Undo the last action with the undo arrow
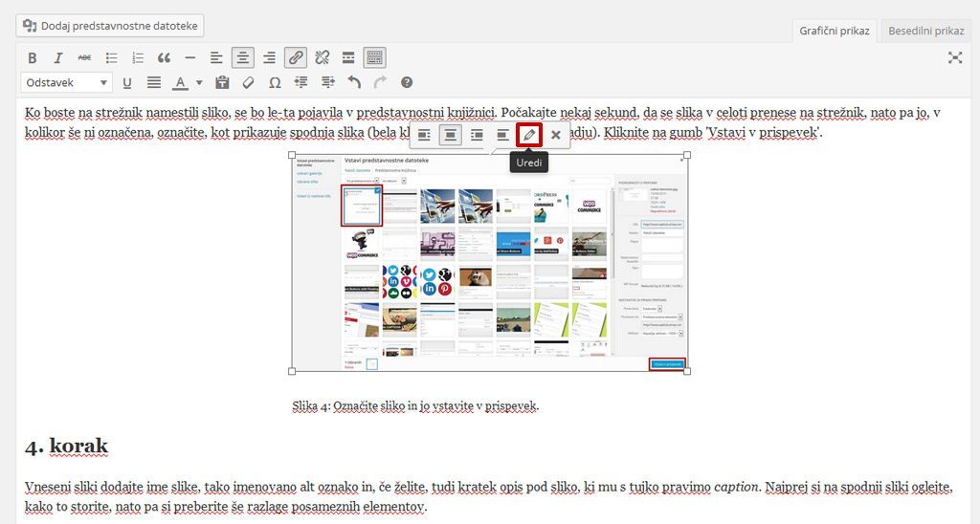The width and height of the screenshot is (980, 524). [x=354, y=83]
